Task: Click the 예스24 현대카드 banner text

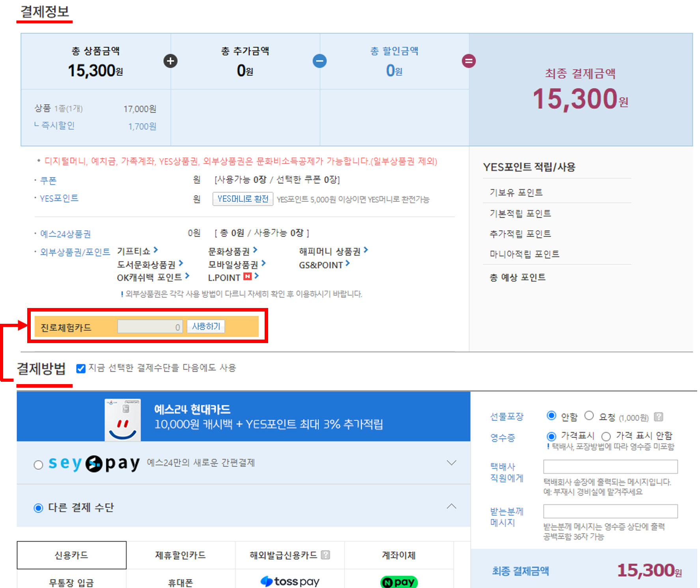Action: pos(268,417)
